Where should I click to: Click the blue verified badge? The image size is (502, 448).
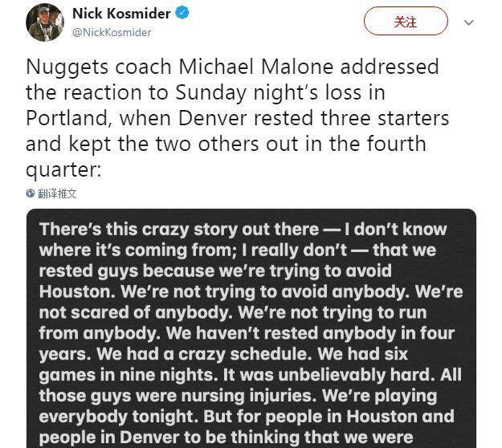(x=182, y=14)
